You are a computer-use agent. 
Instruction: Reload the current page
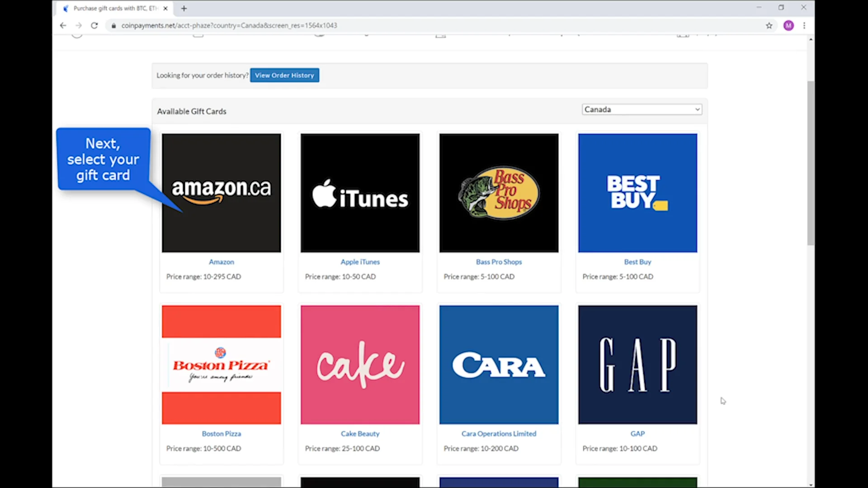[94, 25]
